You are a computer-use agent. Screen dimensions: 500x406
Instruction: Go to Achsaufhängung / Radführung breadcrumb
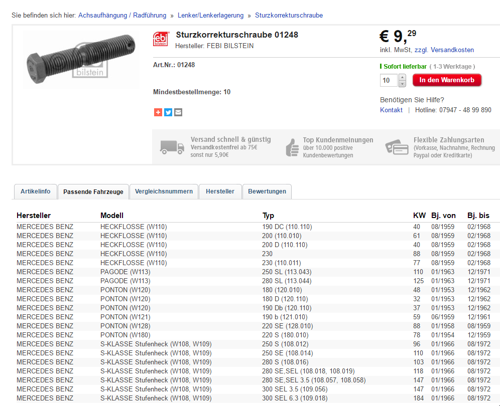tap(122, 15)
